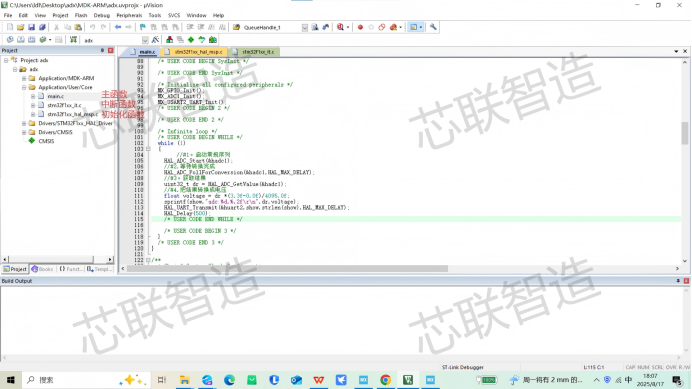Start debug session magnifier icon
The image size is (692, 389).
[340, 27]
